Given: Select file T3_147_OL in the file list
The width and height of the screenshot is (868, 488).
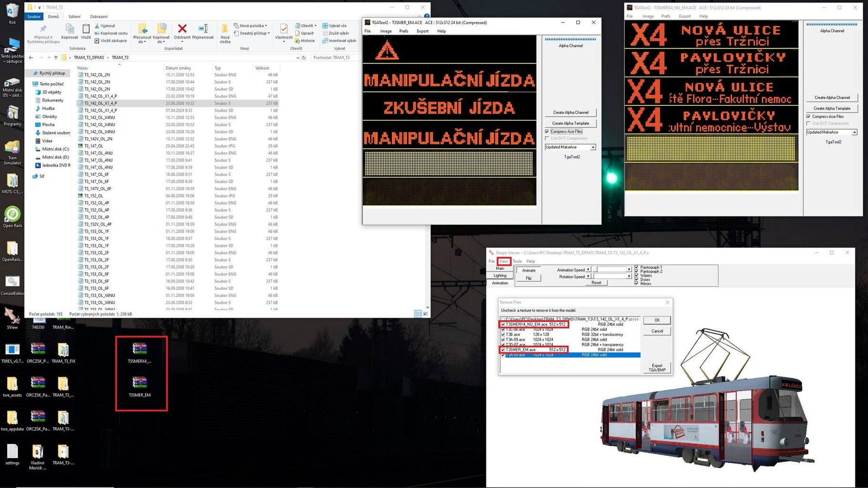Looking at the screenshot, I should click(x=93, y=146).
